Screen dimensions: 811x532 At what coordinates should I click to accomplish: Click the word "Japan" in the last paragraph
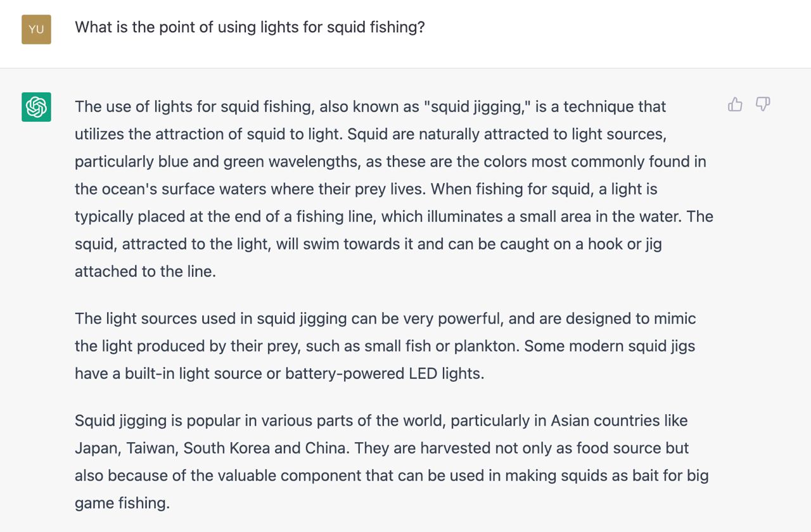point(96,448)
